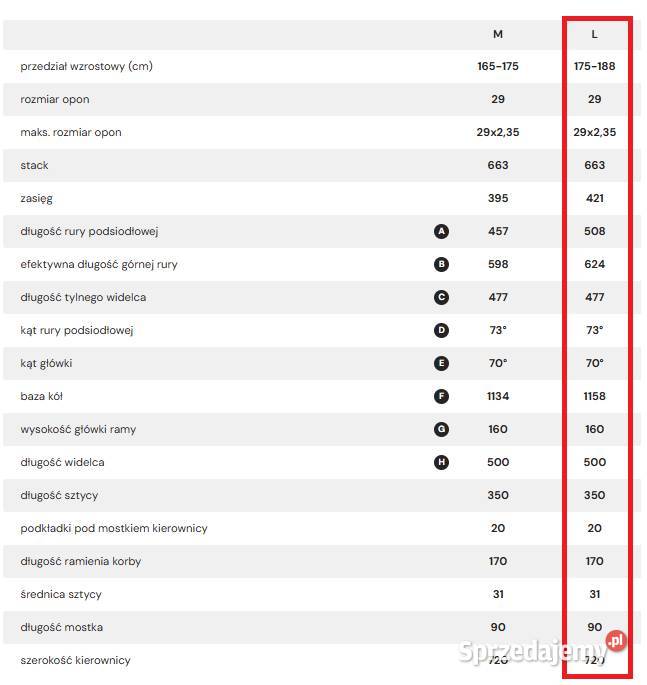Click the 'maks. rozmiar opon' row label

tap(71, 132)
